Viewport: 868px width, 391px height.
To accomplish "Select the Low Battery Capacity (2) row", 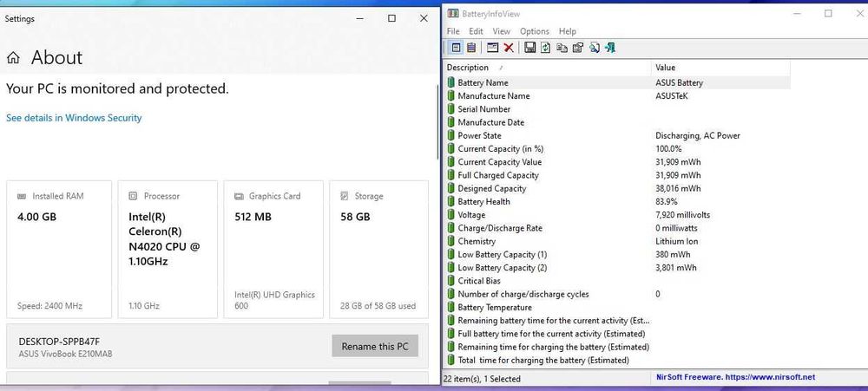I will 617,268.
